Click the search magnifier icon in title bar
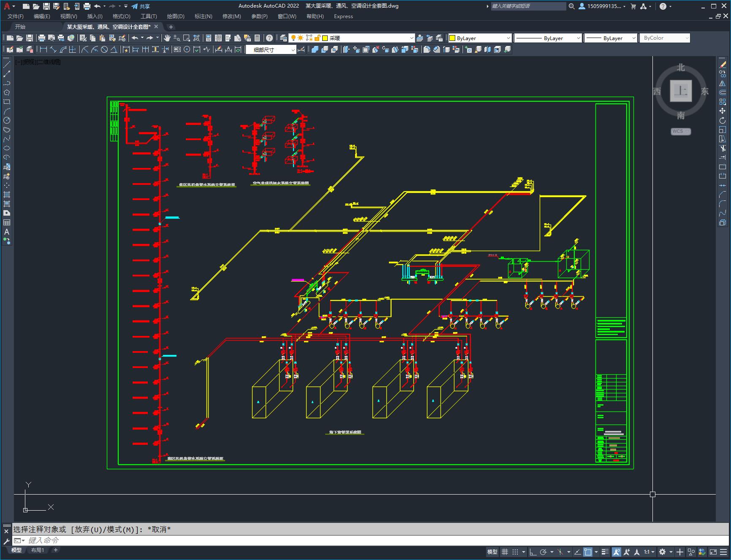The height and width of the screenshot is (560, 731). 571,6
